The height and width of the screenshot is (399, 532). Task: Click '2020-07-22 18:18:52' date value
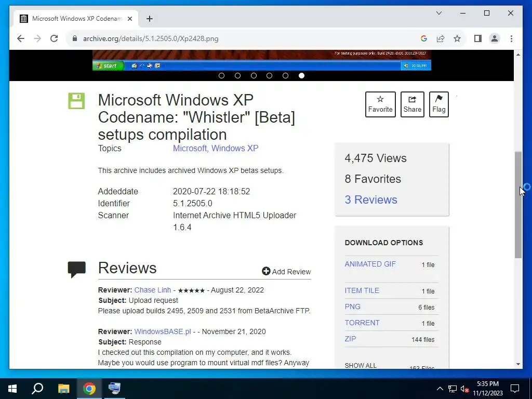(x=211, y=191)
